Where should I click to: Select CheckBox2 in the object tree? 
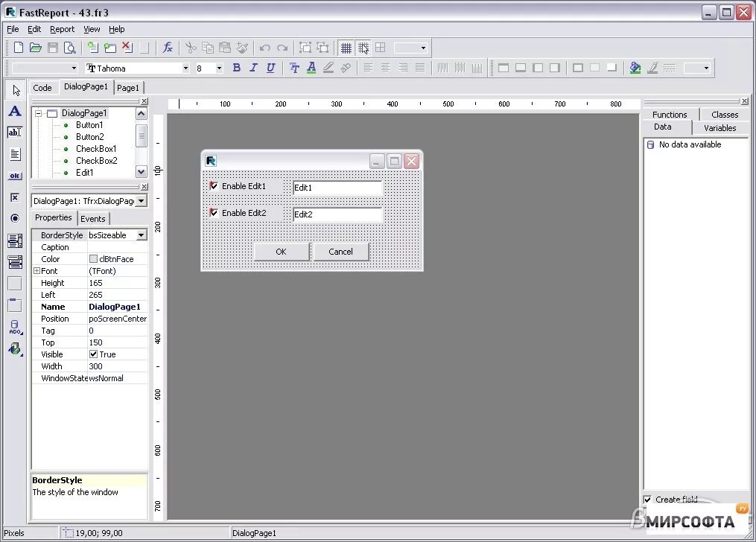96,160
